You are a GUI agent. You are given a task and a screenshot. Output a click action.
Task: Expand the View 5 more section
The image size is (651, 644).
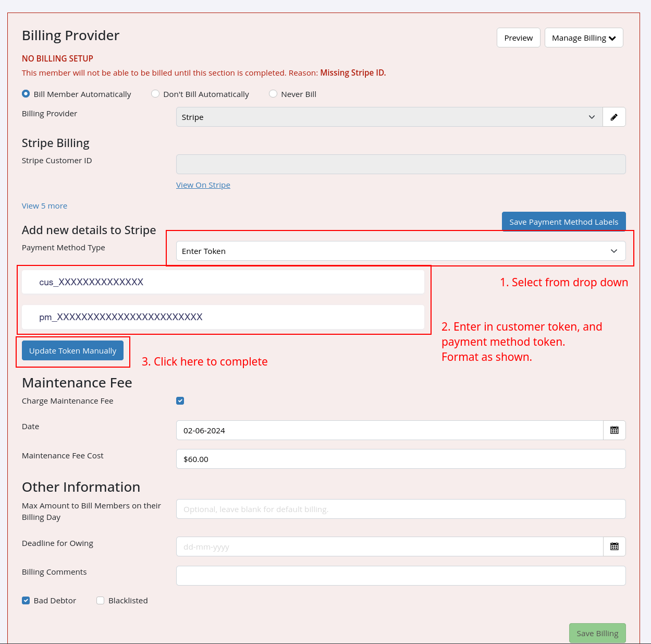(44, 205)
